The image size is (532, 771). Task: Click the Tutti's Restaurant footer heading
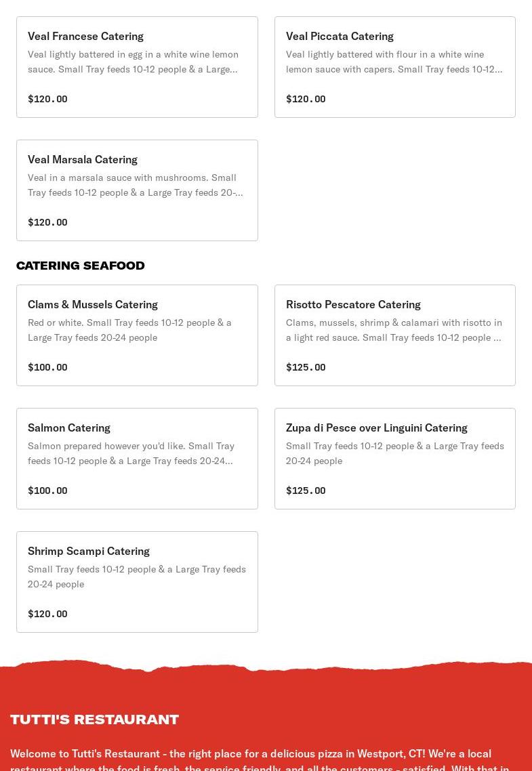click(x=95, y=720)
